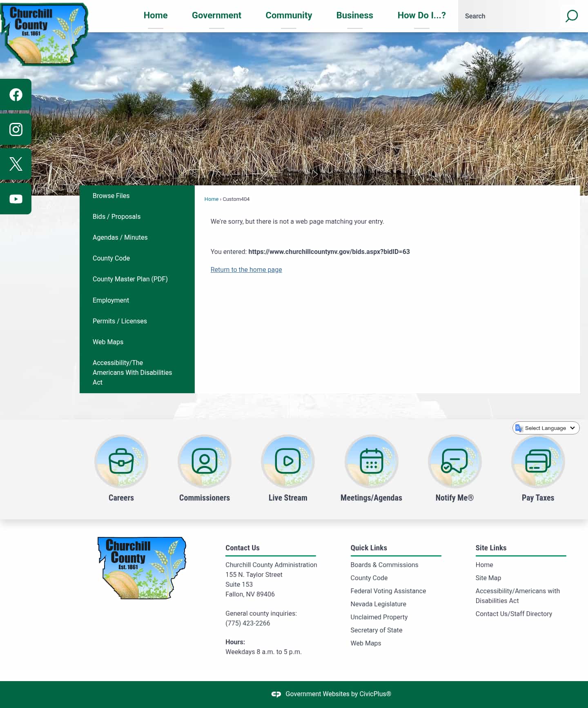Follow the Return to the home page link

tap(246, 270)
